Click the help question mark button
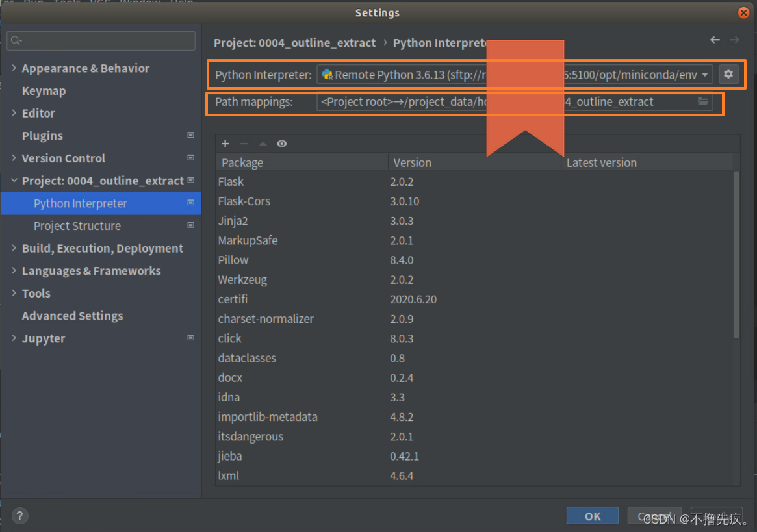Screen dimensions: 757x532 click(x=19, y=516)
